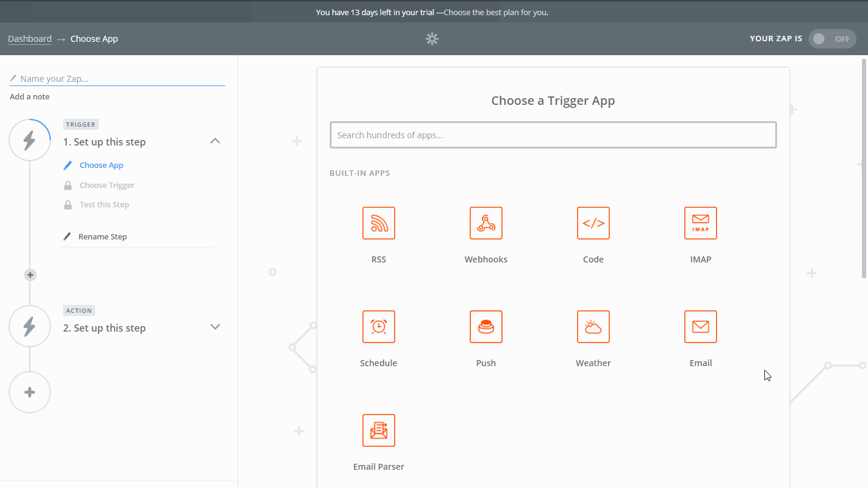Screen dimensions: 868x488
Task: Open the Choose Trigger sidebar step
Action: [107, 185]
